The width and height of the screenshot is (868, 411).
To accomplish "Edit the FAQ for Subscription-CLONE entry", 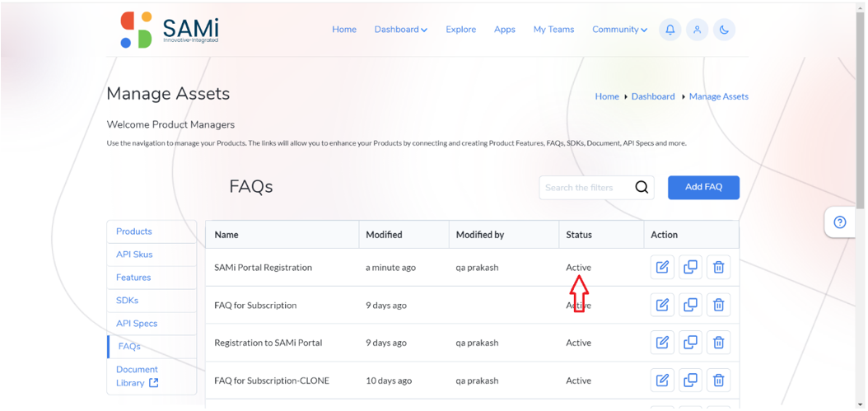I will pos(662,380).
